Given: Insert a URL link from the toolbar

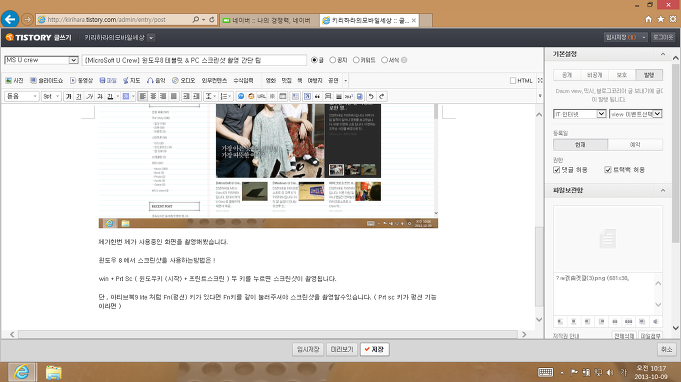Looking at the screenshot, I should pyautogui.click(x=261, y=96).
